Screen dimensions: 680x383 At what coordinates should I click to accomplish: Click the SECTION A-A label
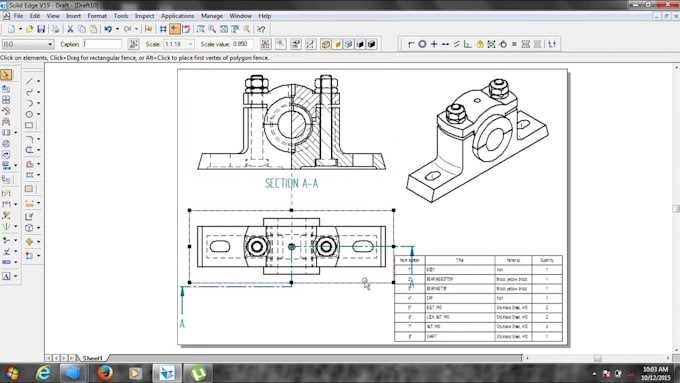coord(291,183)
